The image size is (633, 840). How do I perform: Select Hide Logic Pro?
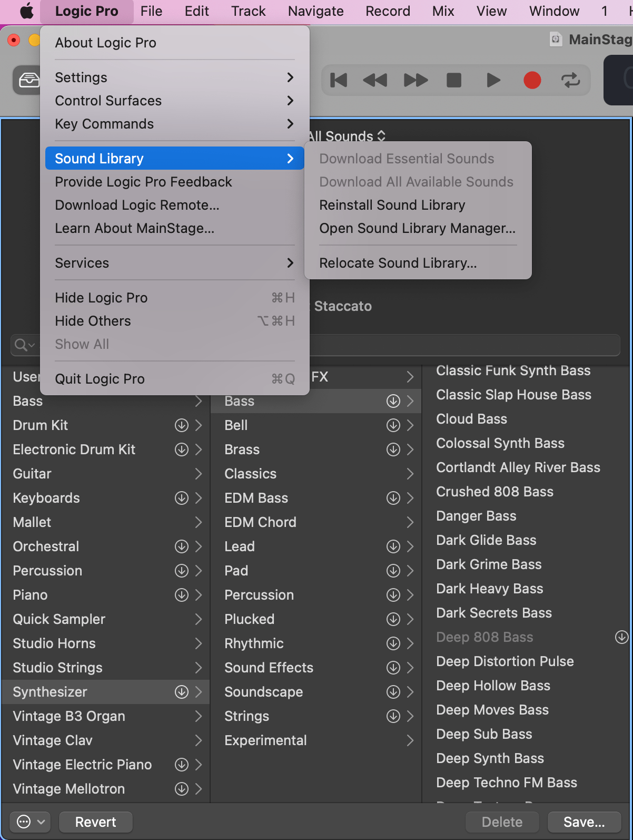[x=175, y=298]
